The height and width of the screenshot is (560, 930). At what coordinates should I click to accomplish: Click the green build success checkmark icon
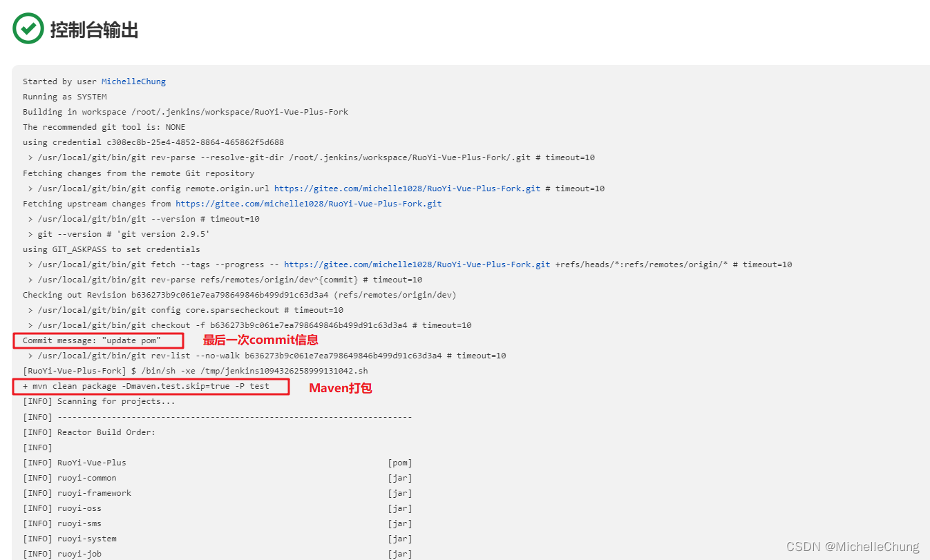coord(28,28)
